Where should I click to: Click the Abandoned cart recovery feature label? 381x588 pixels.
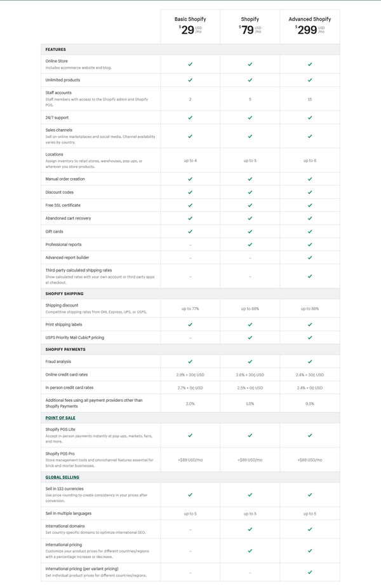pos(68,218)
